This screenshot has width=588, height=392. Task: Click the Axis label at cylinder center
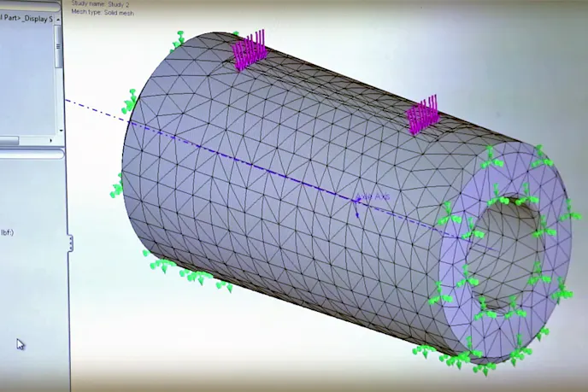point(373,197)
